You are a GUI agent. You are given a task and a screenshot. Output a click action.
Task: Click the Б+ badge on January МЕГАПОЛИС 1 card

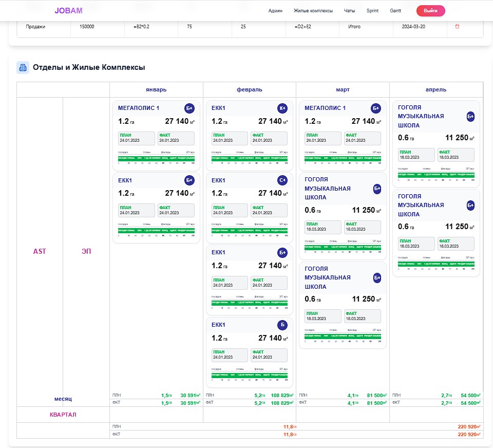click(189, 108)
